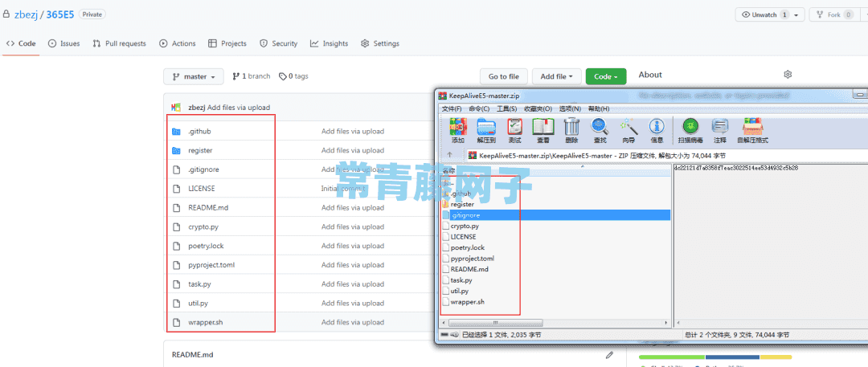
Task: Click the SFX (自解压格式) toolbar icon
Action: 752,128
